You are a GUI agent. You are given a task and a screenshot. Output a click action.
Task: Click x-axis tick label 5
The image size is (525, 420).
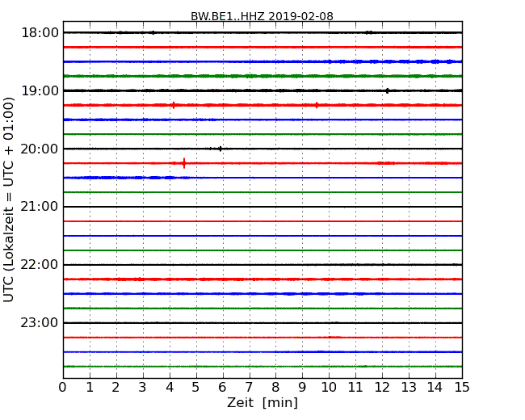pyautogui.click(x=195, y=387)
